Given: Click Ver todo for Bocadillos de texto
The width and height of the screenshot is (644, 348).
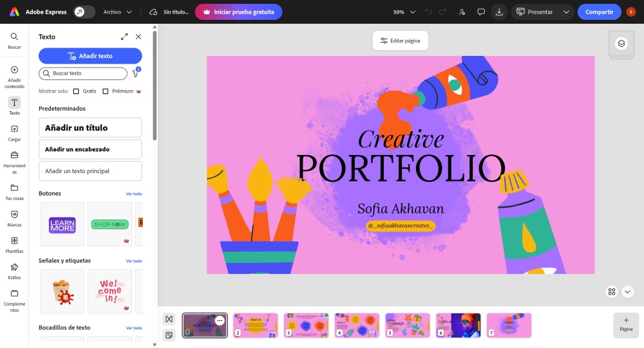Looking at the screenshot, I should 134,328.
